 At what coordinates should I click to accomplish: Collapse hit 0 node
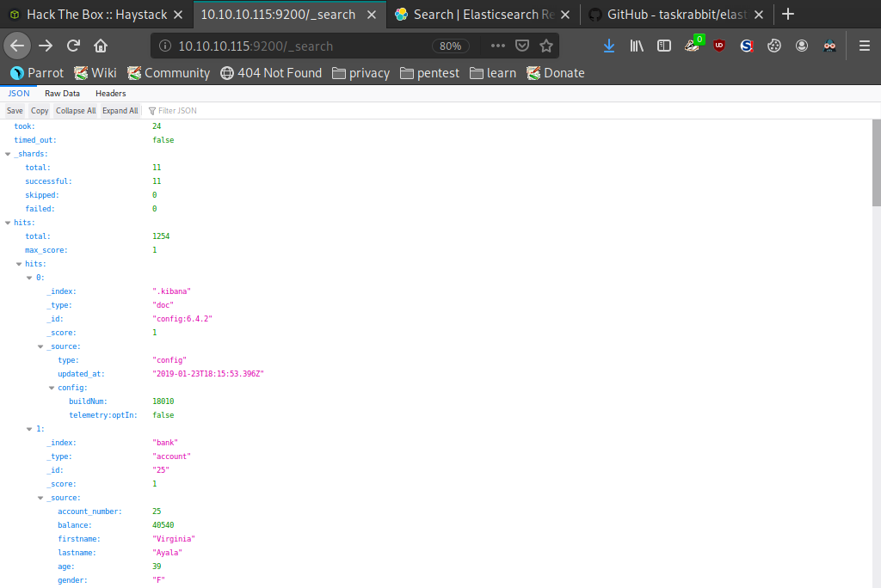point(29,278)
